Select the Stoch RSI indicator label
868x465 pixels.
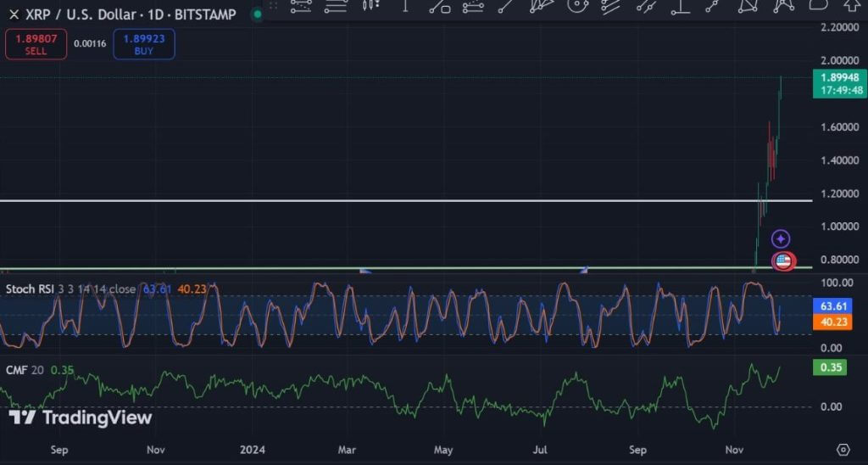coord(31,289)
